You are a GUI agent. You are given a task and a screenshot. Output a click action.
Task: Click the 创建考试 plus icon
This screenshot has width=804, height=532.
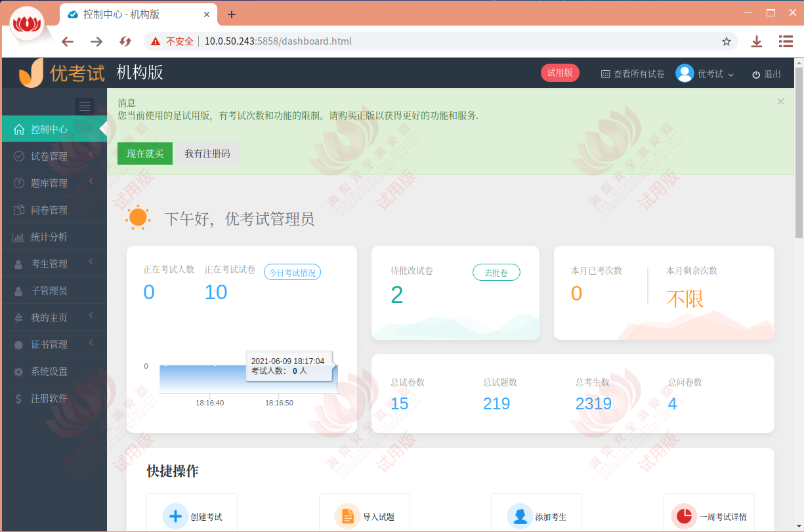[175, 516]
